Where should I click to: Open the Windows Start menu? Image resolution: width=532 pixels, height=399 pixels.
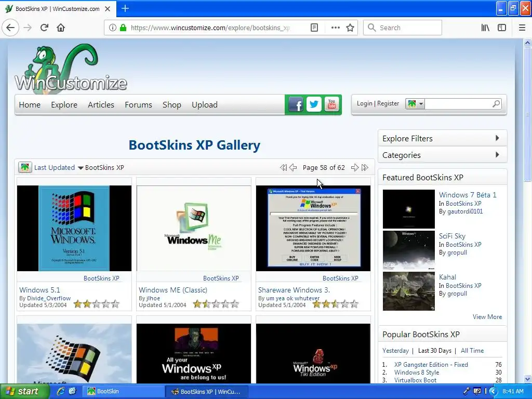pyautogui.click(x=25, y=391)
